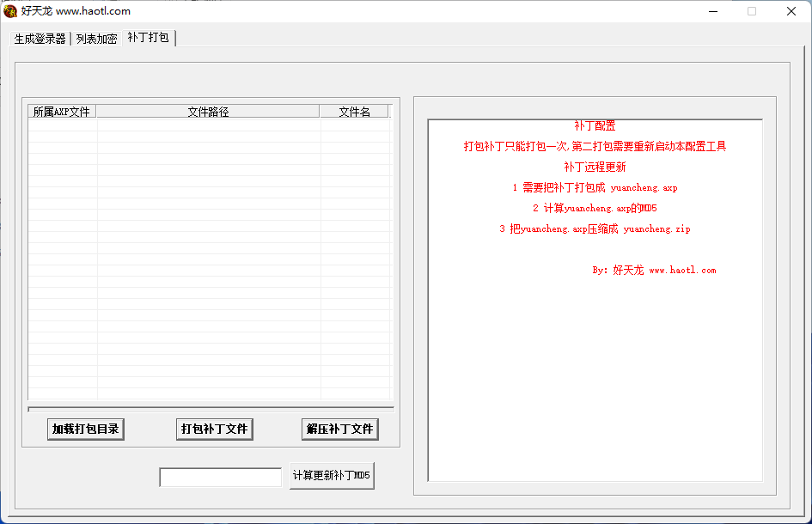Click the progress bar below the file list
The height and width of the screenshot is (524, 812).
211,409
